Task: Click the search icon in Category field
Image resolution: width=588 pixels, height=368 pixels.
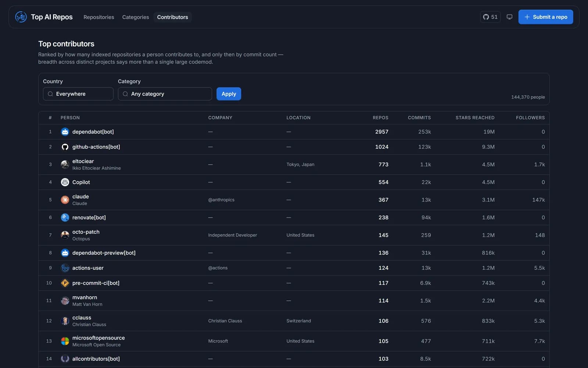Action: click(x=125, y=94)
